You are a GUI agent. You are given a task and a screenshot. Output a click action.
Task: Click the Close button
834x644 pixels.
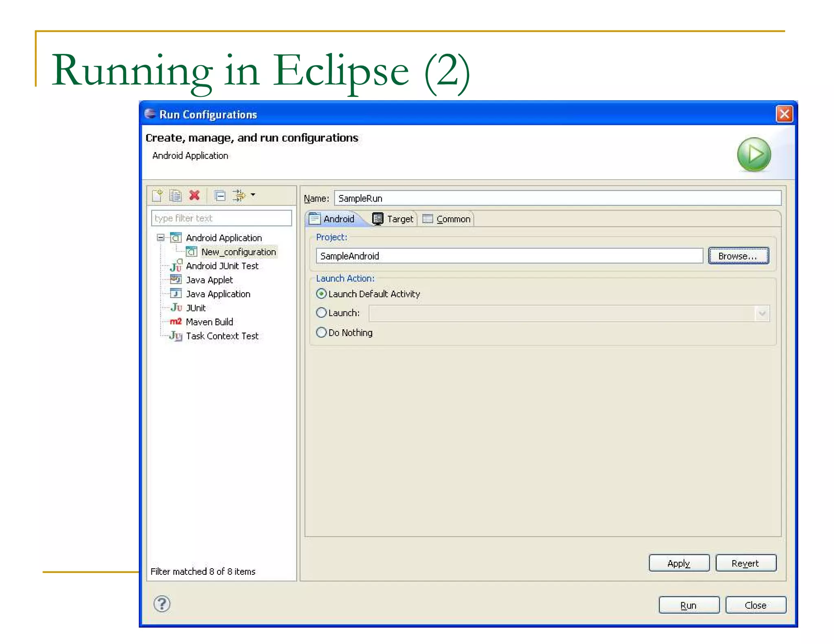pos(756,605)
